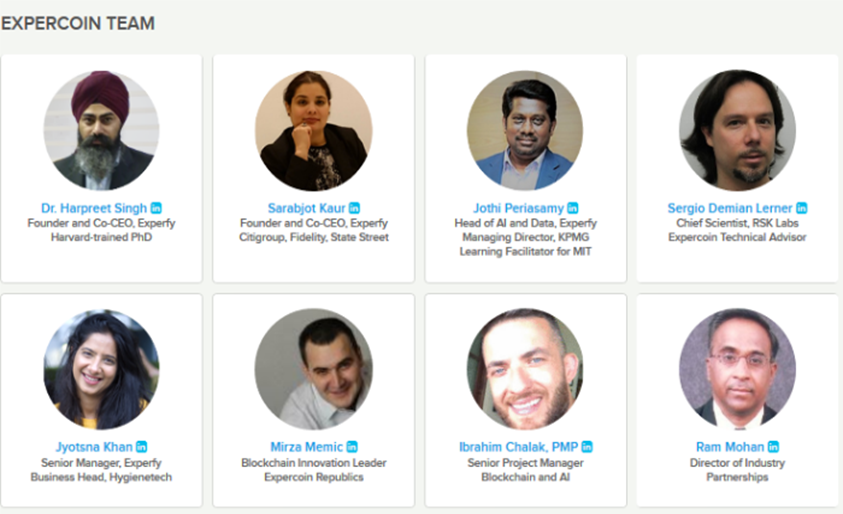Open Sergio Demian Lerner's profile photo
843x514 pixels.
click(x=737, y=131)
